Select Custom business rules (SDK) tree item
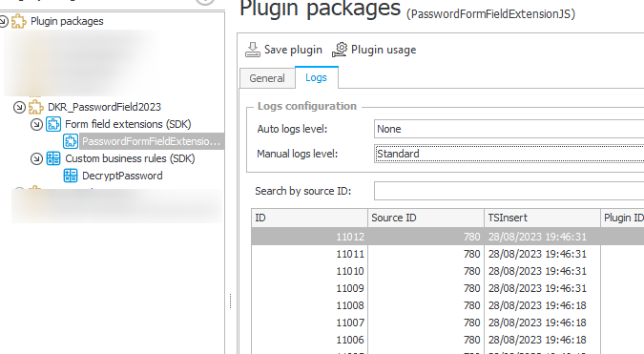 coord(130,158)
